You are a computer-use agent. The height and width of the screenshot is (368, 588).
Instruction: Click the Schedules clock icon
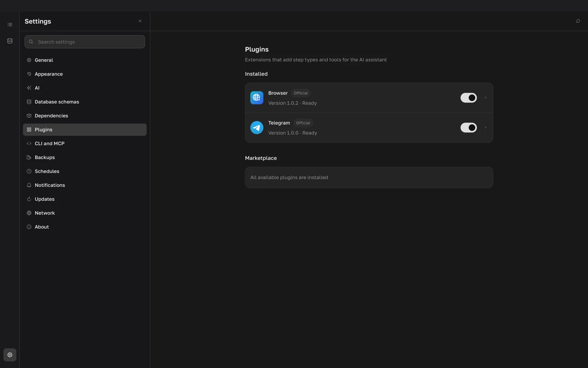pos(29,171)
